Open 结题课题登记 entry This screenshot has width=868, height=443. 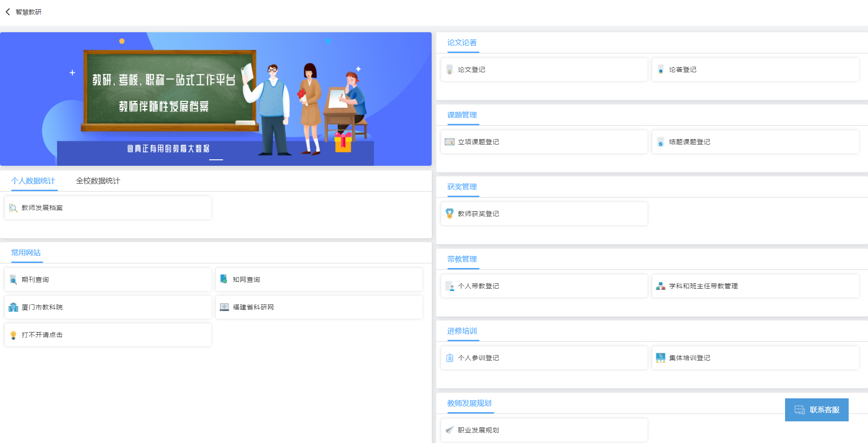[x=689, y=142]
